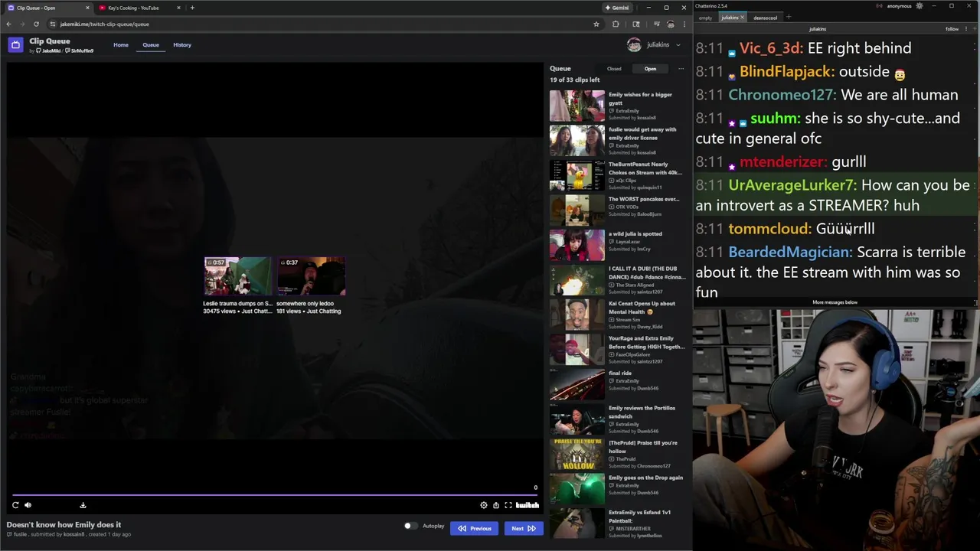The image size is (980, 551).
Task: Toggle the Autoplay switch
Action: click(411, 526)
